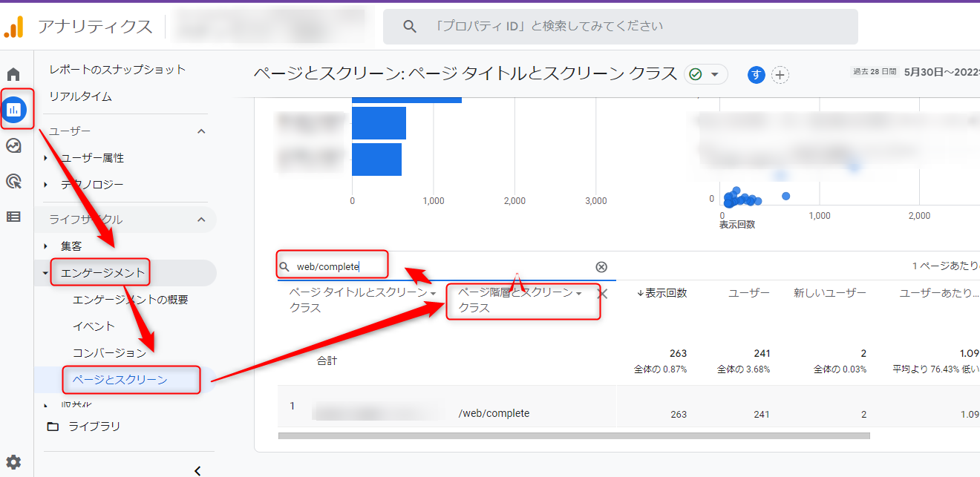Remove the secondary dimension with X

point(602,295)
